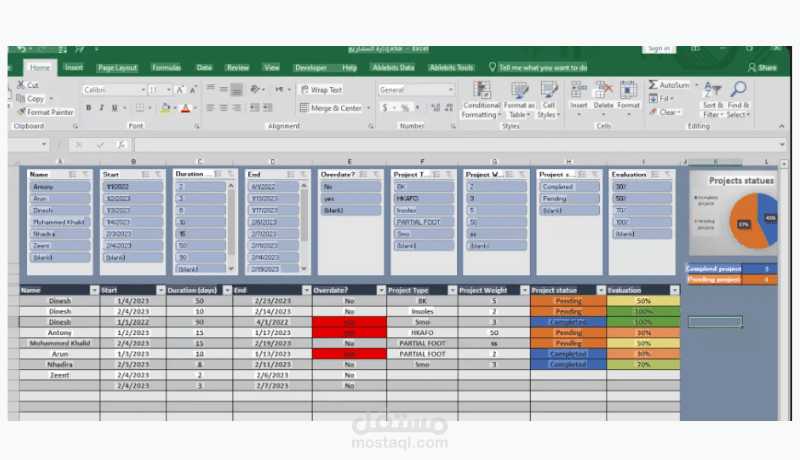Click the Insert Function fx icon

(121, 145)
